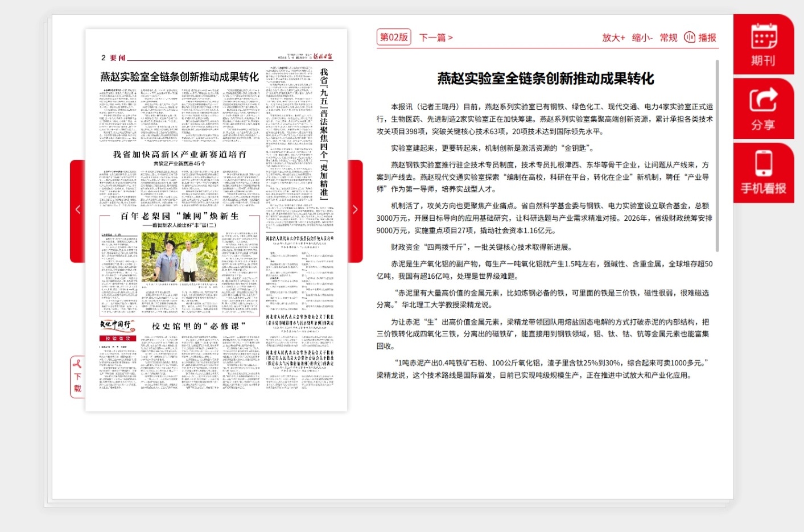Image resolution: width=804 pixels, height=532 pixels.
Task: Open article 百年老梨园"触网"焕新生
Action: (x=179, y=216)
